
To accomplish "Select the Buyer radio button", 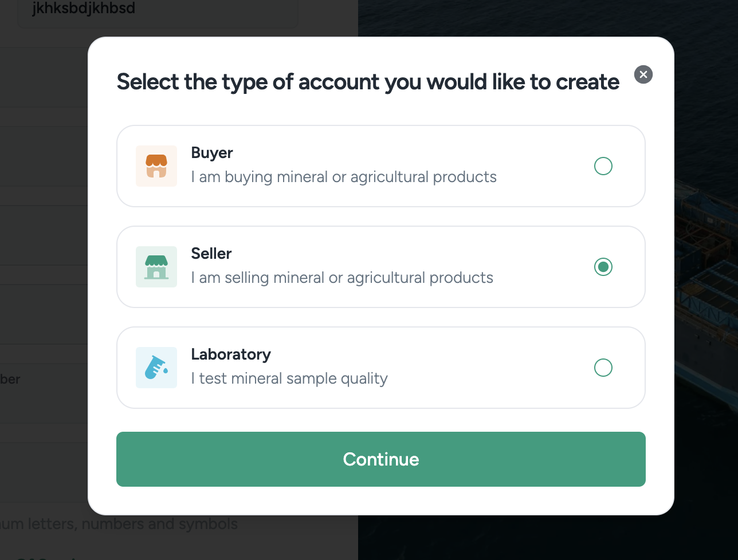I will tap(603, 166).
